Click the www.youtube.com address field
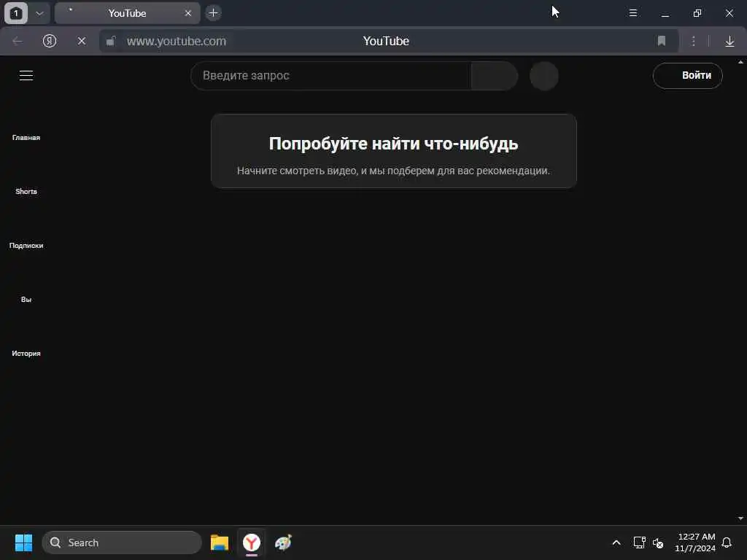The height and width of the screenshot is (560, 747). [177, 41]
